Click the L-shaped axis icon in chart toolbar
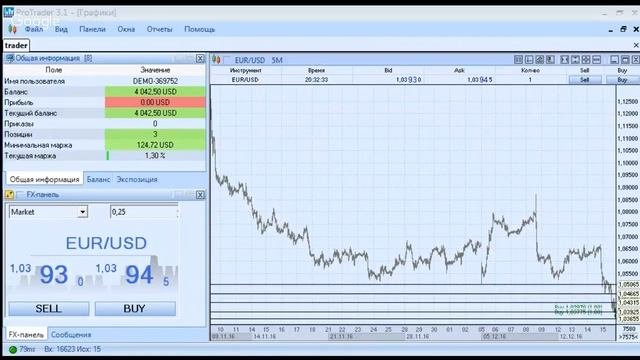 click(x=529, y=60)
